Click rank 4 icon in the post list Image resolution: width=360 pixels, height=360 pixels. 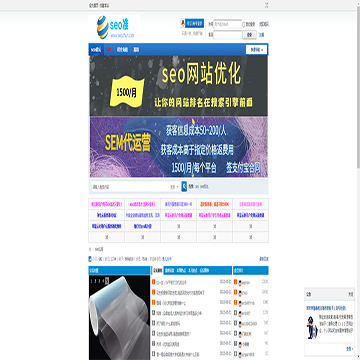point(154,313)
